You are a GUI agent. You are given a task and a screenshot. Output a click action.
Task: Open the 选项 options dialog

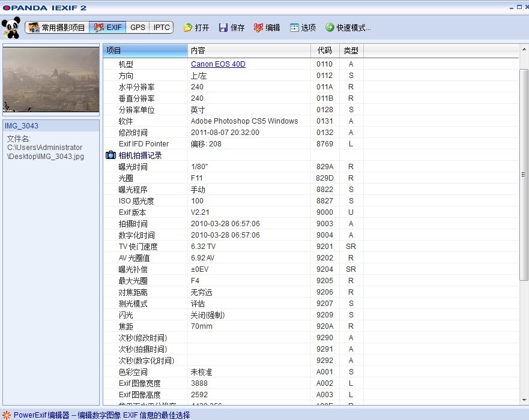coord(303,28)
